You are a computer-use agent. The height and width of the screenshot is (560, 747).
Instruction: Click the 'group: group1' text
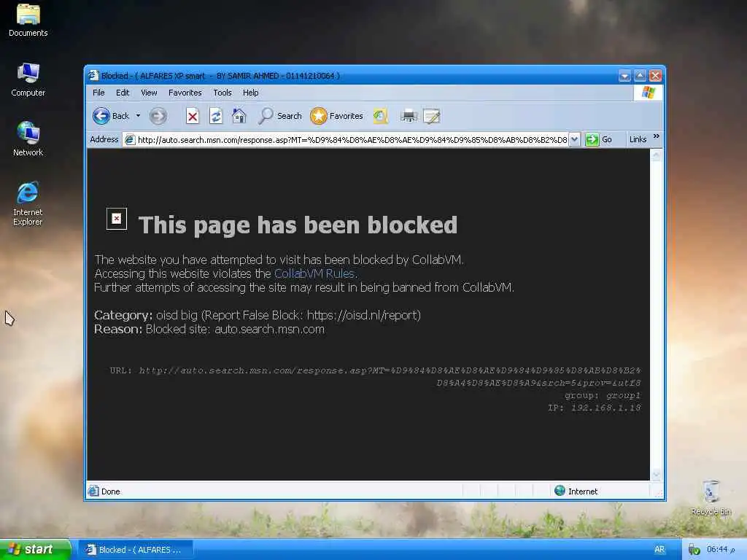coord(603,395)
